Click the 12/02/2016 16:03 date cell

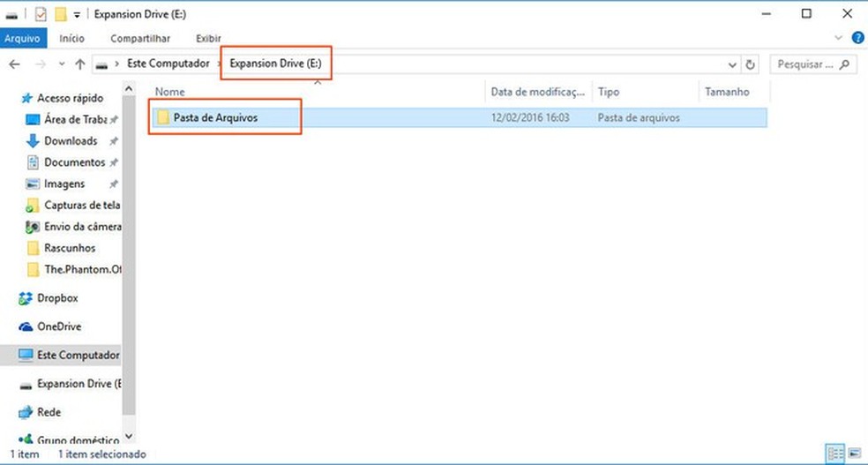click(x=530, y=118)
